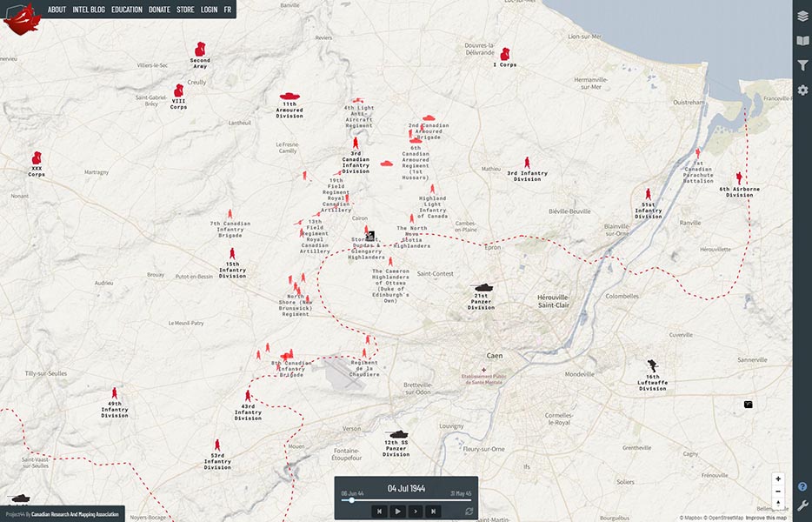This screenshot has height=522, width=812.
Task: Toggle the timeline loop refresh icon
Action: coord(469,512)
